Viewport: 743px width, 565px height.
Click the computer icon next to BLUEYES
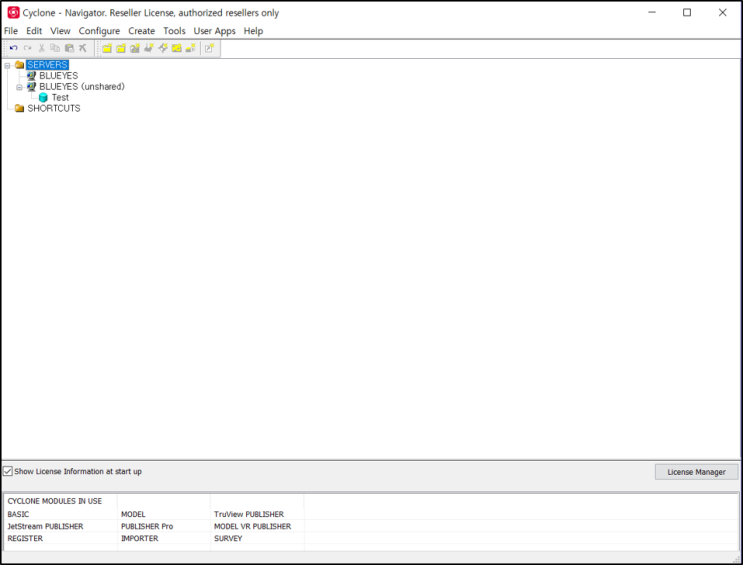[x=31, y=75]
